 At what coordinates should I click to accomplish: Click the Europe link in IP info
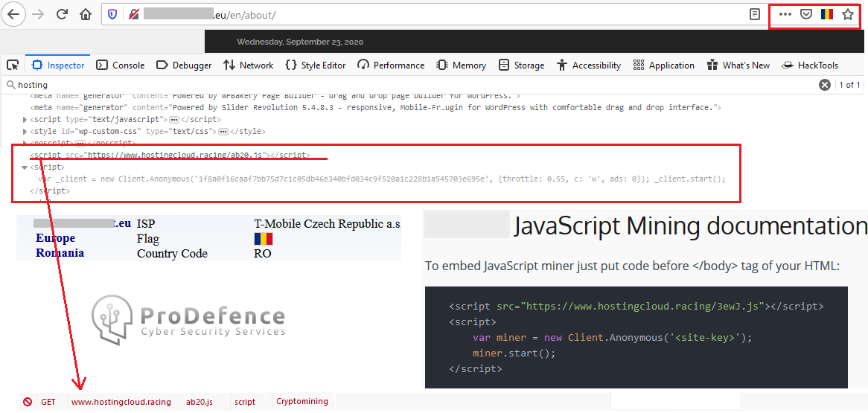[55, 238]
